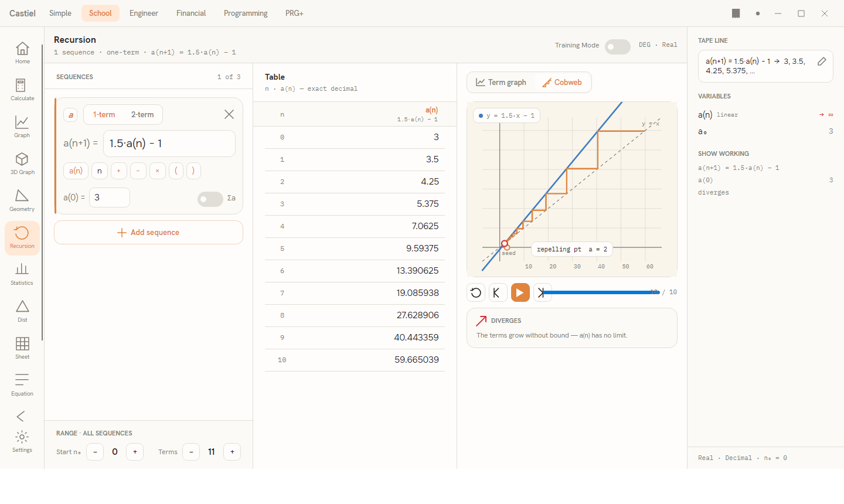Select the 1-term recursion type
The height and width of the screenshot is (504, 844).
point(104,115)
